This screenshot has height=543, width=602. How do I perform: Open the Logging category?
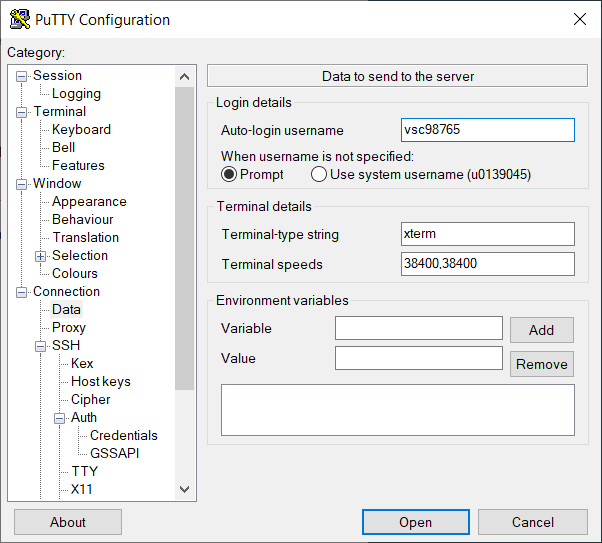76,94
